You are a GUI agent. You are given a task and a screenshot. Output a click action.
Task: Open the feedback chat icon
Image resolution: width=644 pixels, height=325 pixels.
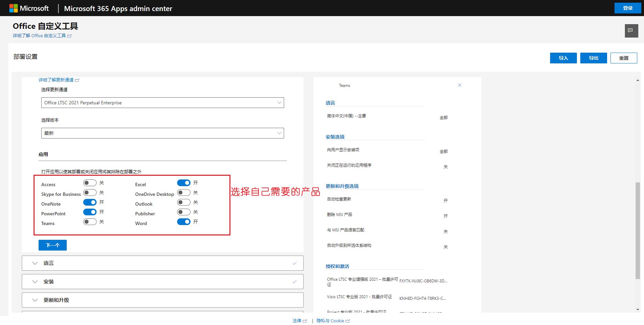631,31
